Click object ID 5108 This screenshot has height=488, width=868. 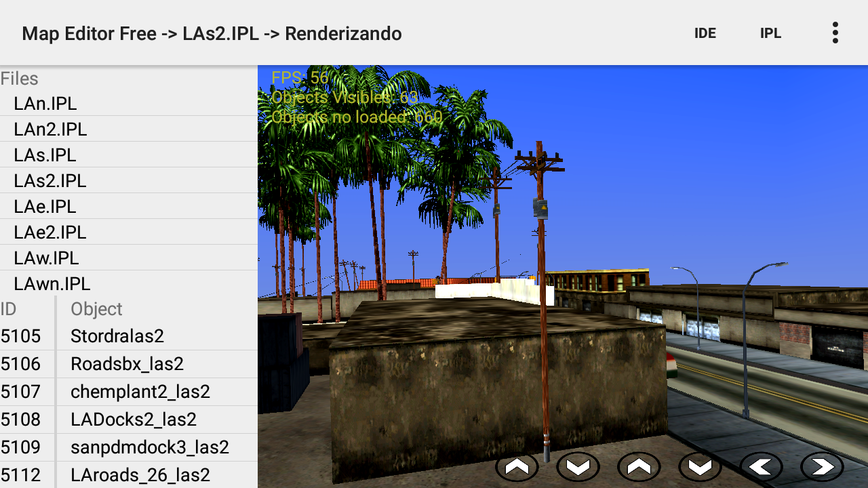pos(21,420)
